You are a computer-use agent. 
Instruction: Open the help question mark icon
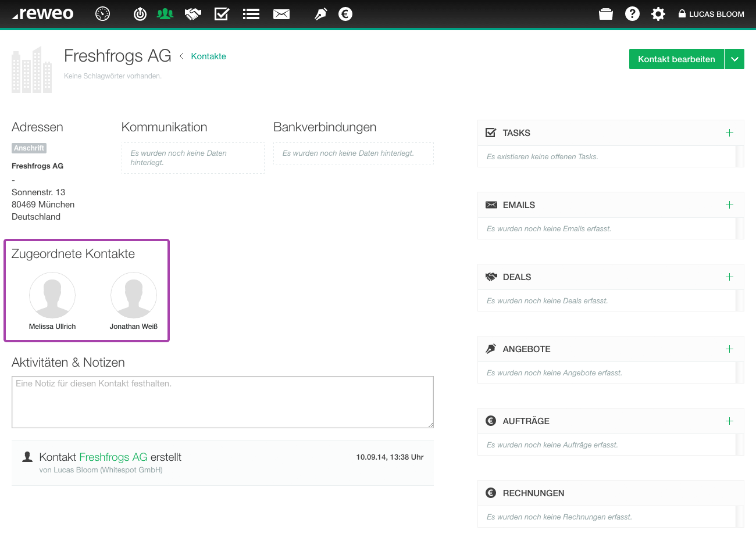coord(632,14)
